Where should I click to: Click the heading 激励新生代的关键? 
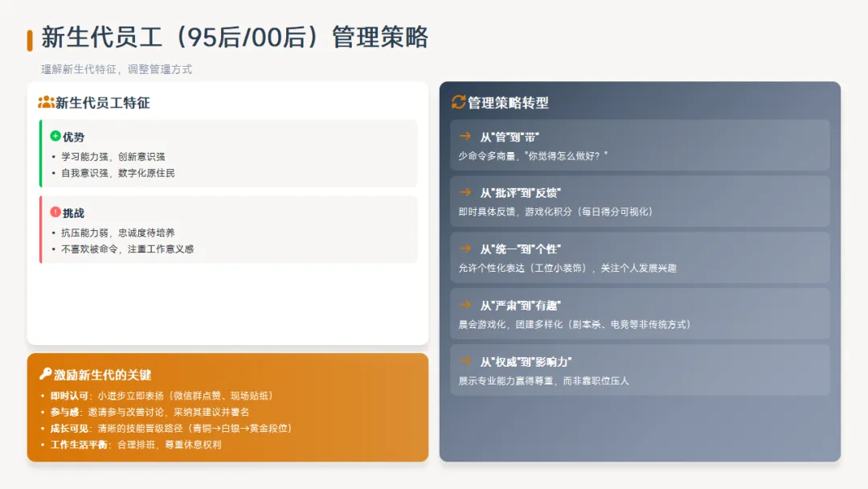pyautogui.click(x=102, y=375)
